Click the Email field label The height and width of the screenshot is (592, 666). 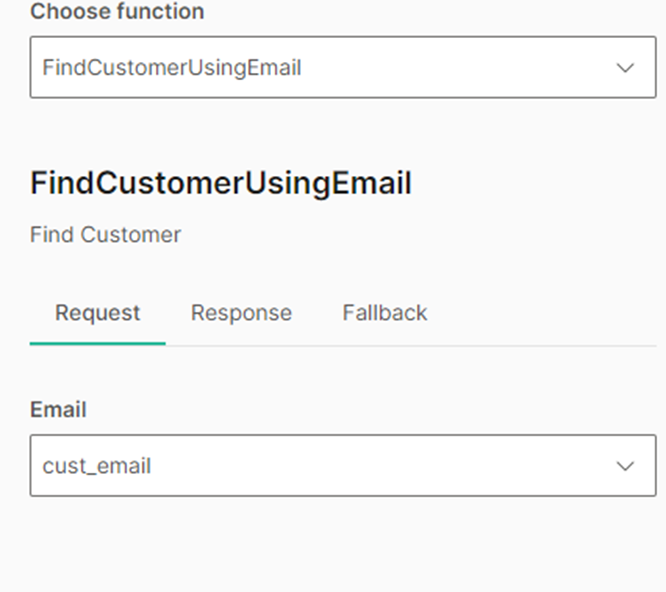click(x=58, y=410)
